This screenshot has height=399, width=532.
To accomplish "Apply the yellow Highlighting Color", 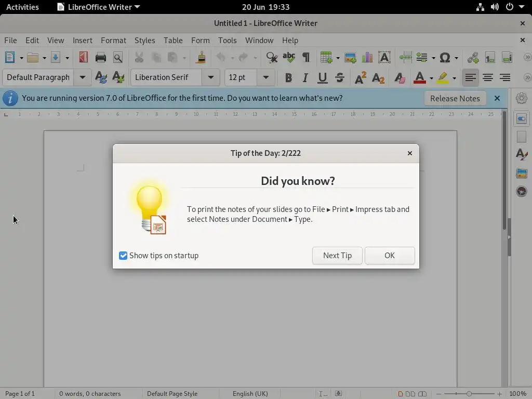I will point(443,78).
